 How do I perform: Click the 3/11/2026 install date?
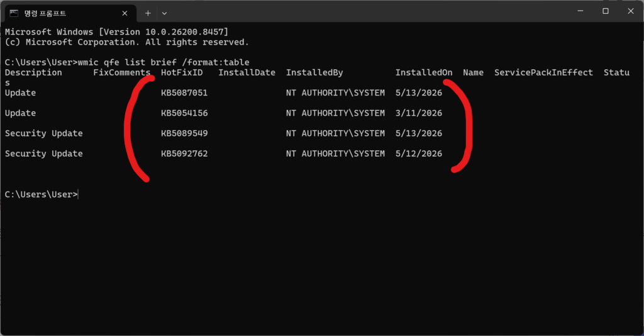(x=419, y=113)
